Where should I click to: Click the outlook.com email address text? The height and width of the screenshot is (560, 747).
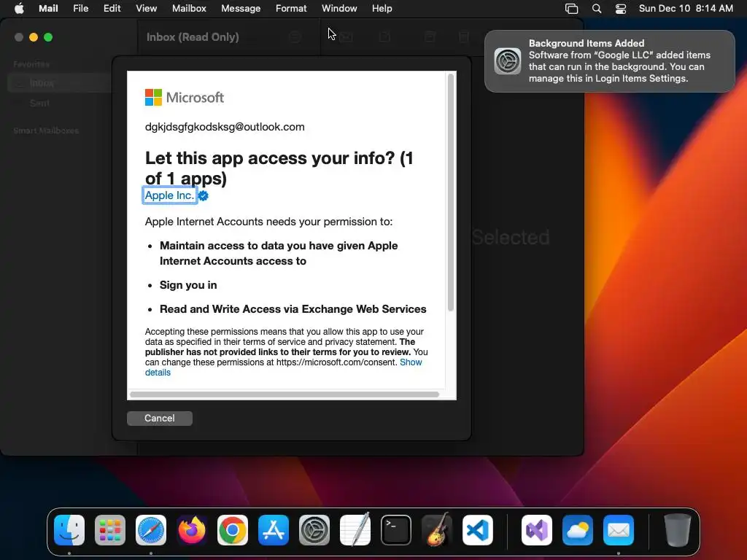[225, 127]
